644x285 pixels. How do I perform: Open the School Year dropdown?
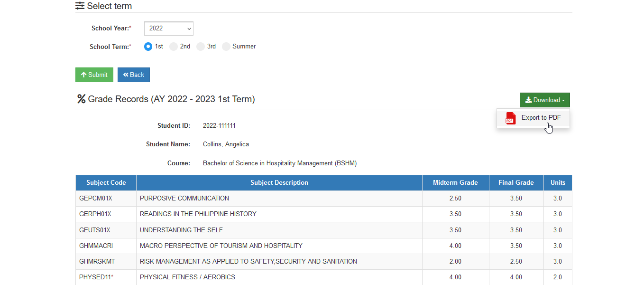click(169, 28)
